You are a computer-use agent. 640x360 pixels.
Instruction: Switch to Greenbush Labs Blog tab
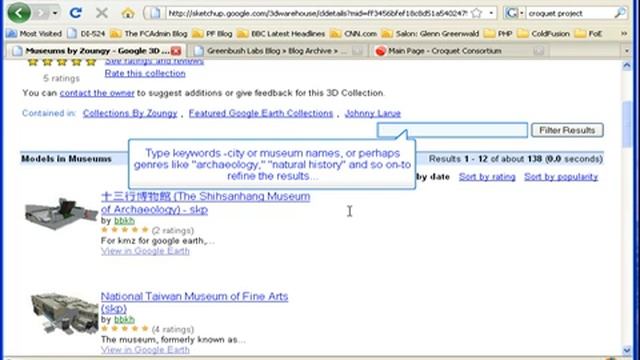[x=278, y=51]
